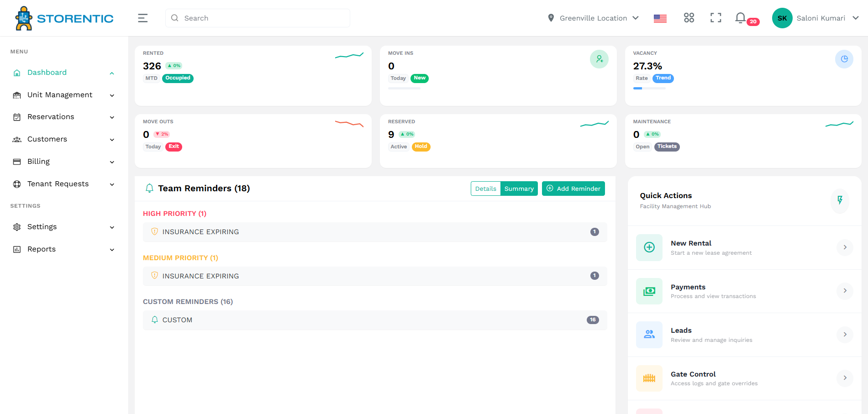The width and height of the screenshot is (868, 414).
Task: Click the New Rental plus icon
Action: [x=649, y=247]
